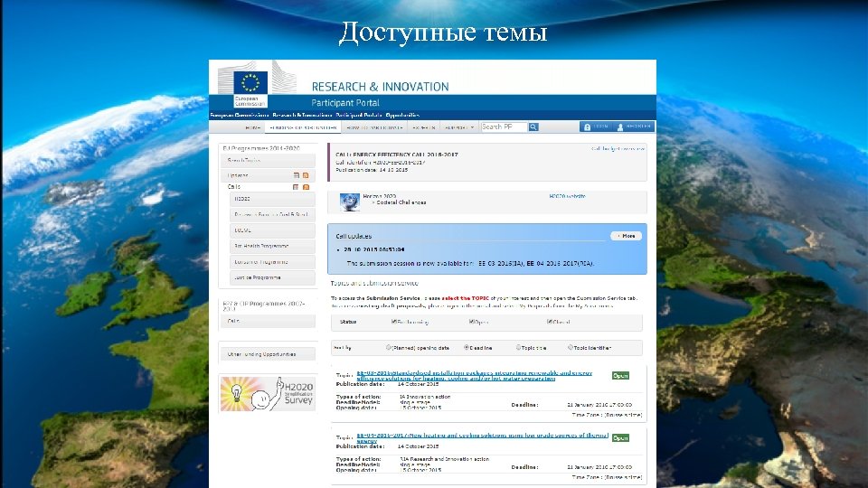Viewport: 868px width, 488px height.
Task: Click the Search PP input field
Action: [x=504, y=127]
